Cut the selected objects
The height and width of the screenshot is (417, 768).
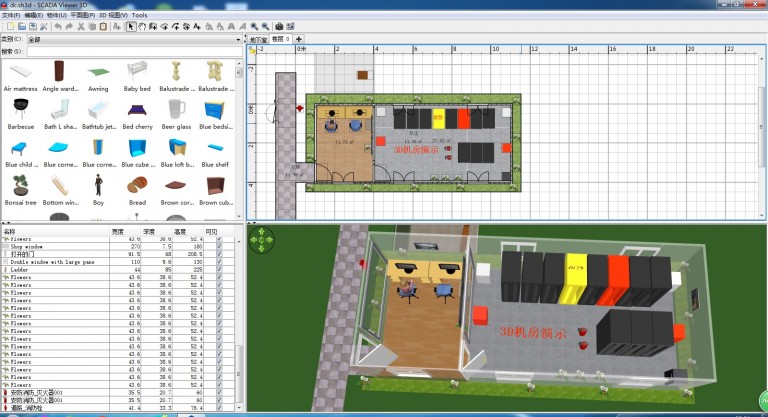click(81, 26)
